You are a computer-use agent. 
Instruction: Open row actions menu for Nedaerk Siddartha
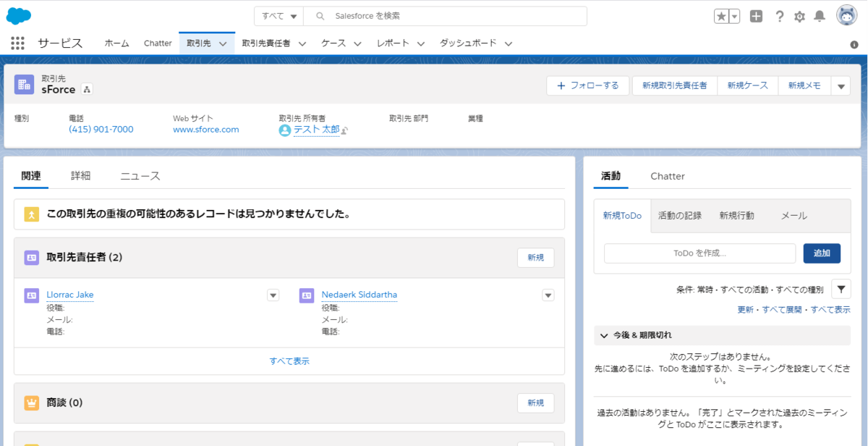548,295
